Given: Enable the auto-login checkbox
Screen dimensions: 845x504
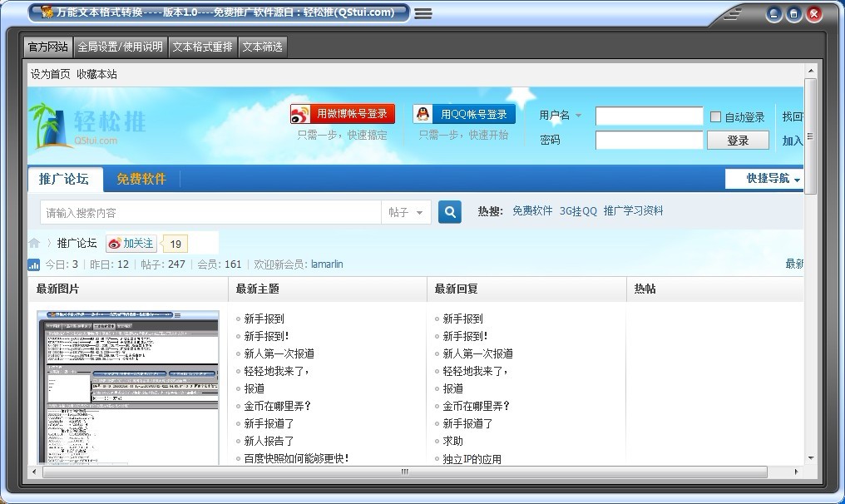Looking at the screenshot, I should 715,117.
